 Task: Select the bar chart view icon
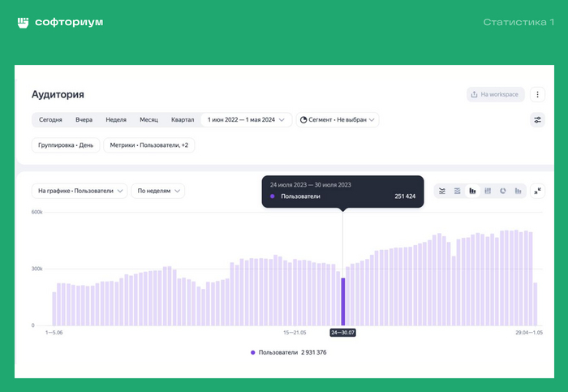pyautogui.click(x=472, y=191)
